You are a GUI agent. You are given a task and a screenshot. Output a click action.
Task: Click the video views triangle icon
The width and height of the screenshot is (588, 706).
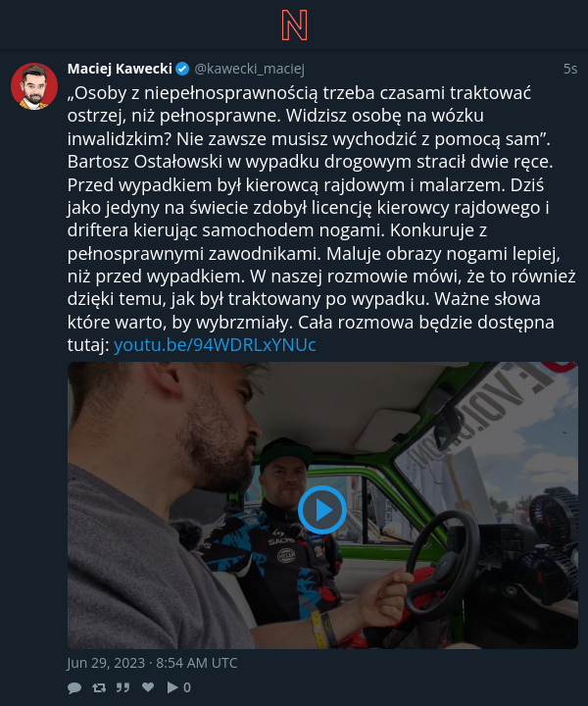click(x=172, y=687)
